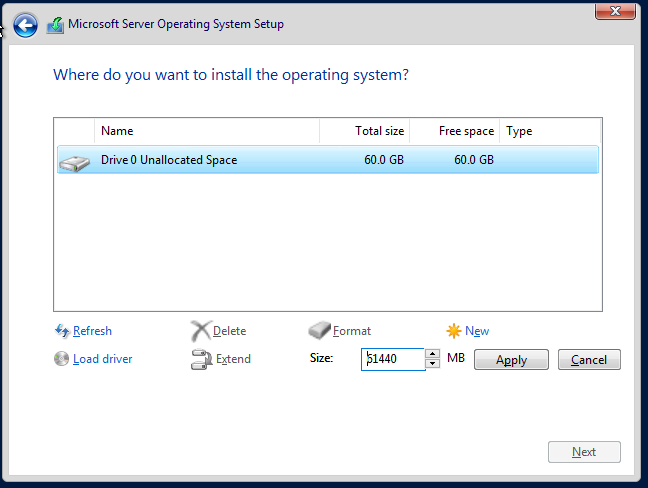Sort by the Total size column header

(364, 131)
